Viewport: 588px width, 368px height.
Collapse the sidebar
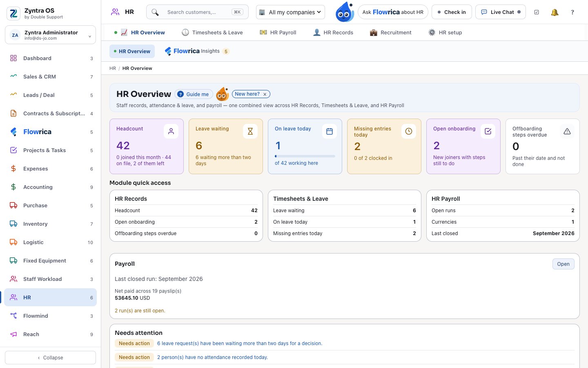(51, 358)
